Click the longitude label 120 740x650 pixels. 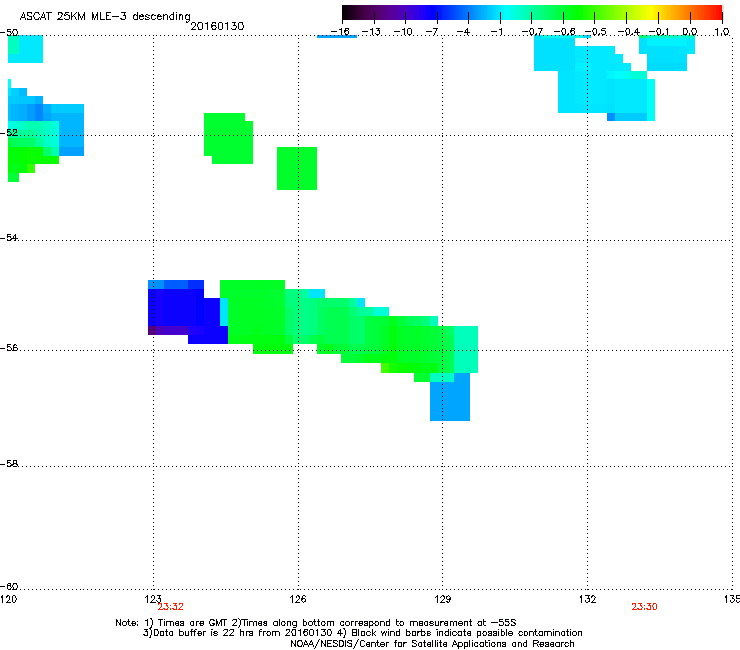[x=8, y=599]
